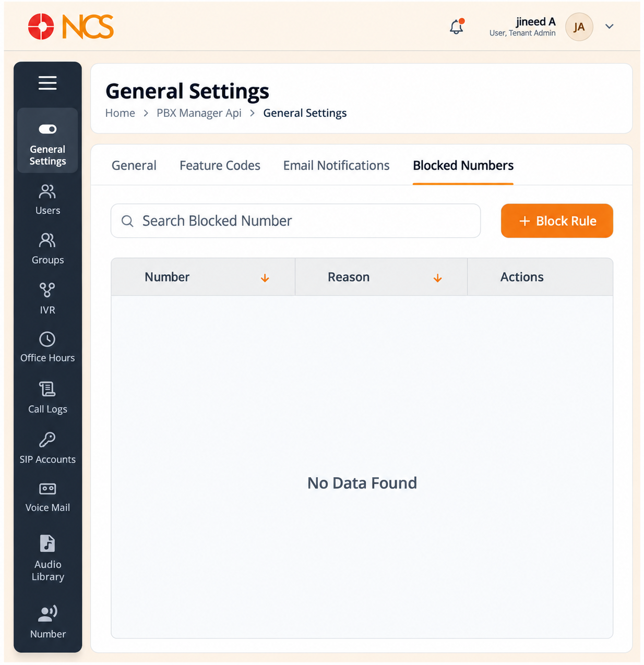View Call Logs
The width and height of the screenshot is (644, 665).
[47, 398]
